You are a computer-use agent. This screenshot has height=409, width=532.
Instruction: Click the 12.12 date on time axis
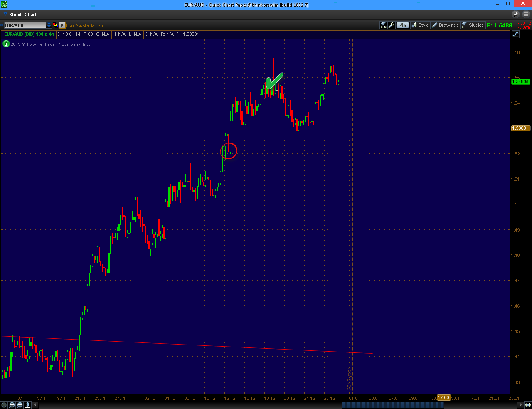click(x=229, y=398)
